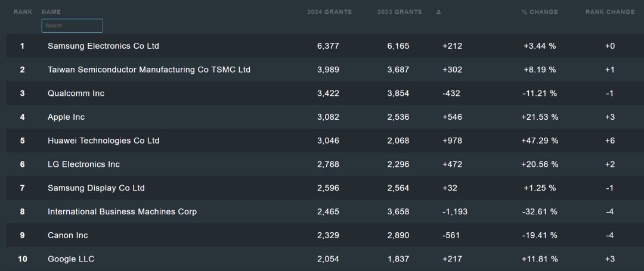This screenshot has width=644, height=271.
Task: Click the 2,329 grants value for Canon
Action: [328, 236]
